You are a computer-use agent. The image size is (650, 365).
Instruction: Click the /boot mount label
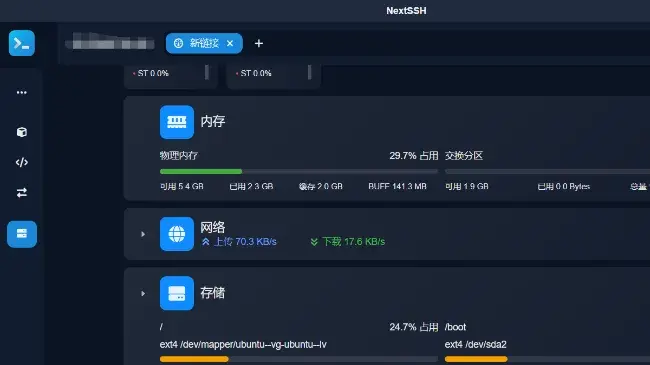[455, 327]
